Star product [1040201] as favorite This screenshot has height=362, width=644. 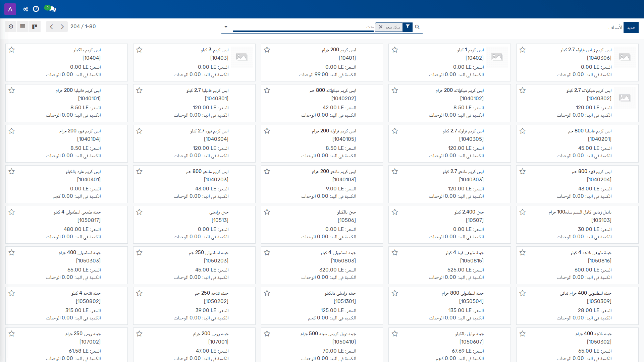523,131
